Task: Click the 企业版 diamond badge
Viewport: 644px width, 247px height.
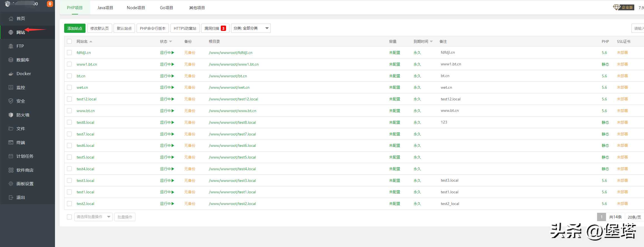Action: [623, 8]
